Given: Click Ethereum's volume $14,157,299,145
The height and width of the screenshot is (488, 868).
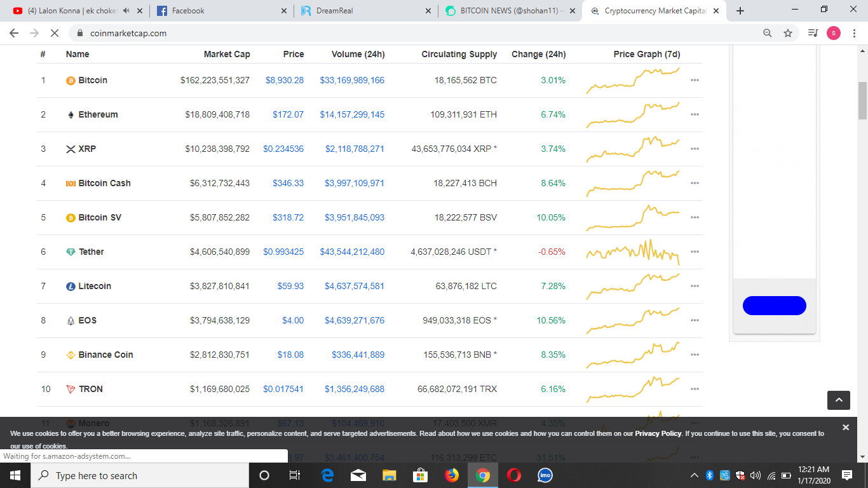Looking at the screenshot, I should (x=352, y=115).
